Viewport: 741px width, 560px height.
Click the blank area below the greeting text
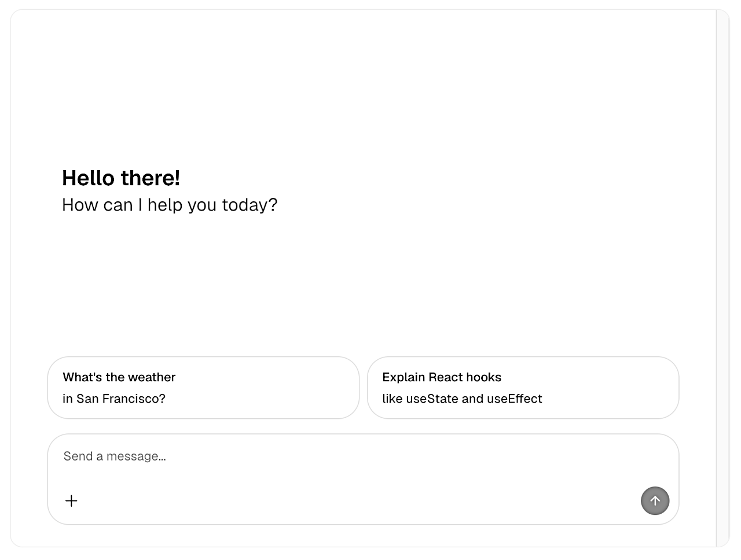tap(359, 278)
